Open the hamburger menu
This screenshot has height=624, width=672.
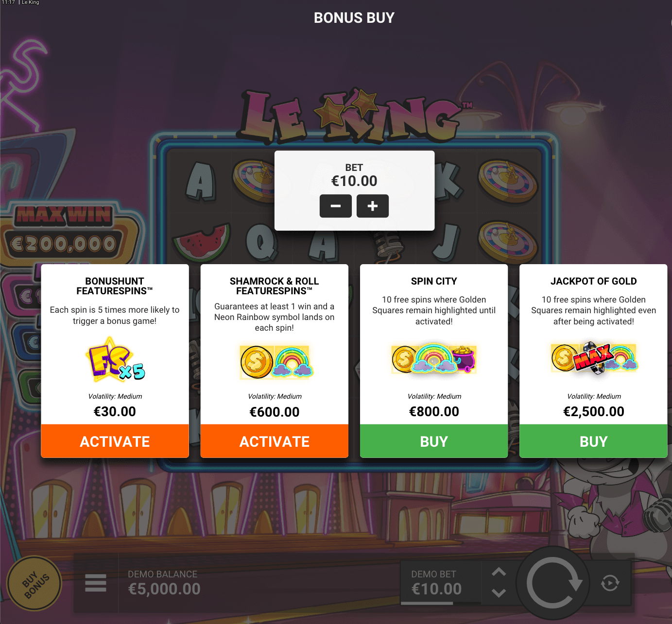point(96,583)
